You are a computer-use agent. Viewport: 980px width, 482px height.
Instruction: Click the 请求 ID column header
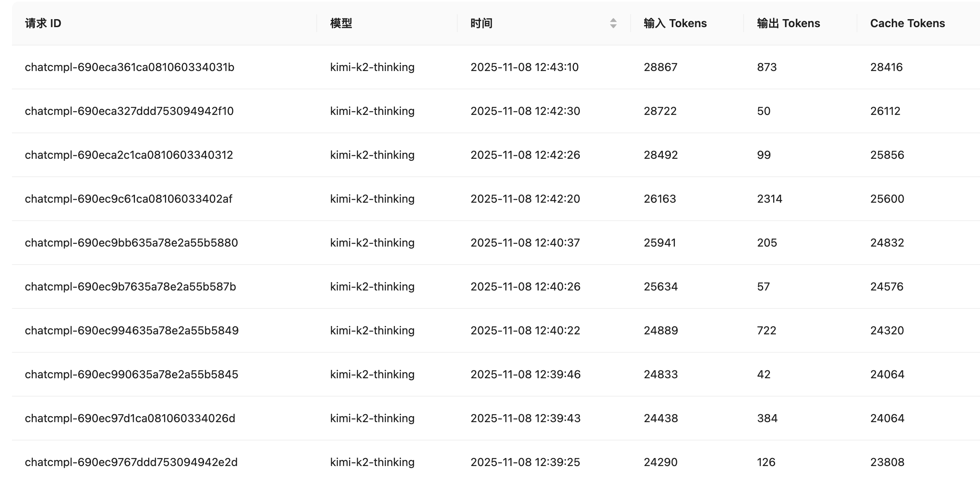click(x=43, y=23)
